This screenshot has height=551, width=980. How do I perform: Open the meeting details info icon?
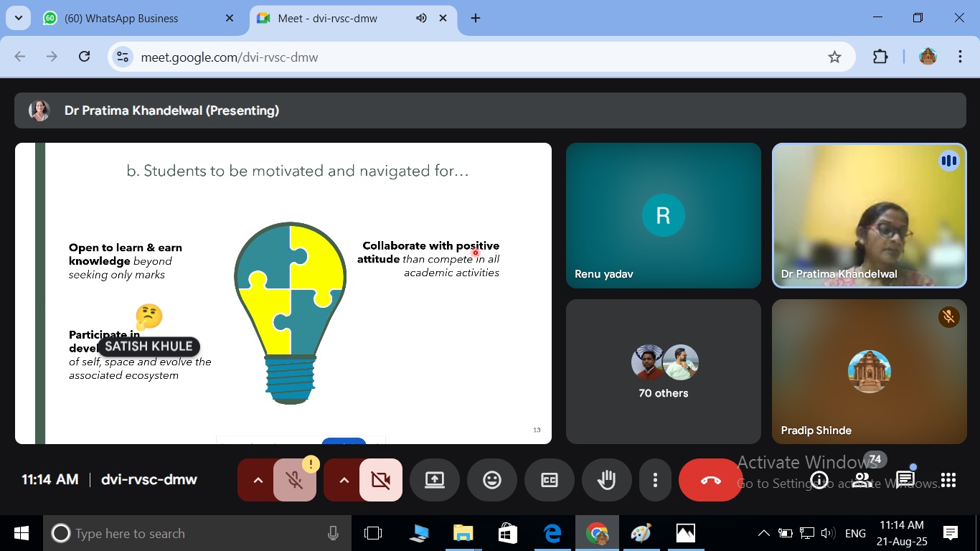point(819,480)
